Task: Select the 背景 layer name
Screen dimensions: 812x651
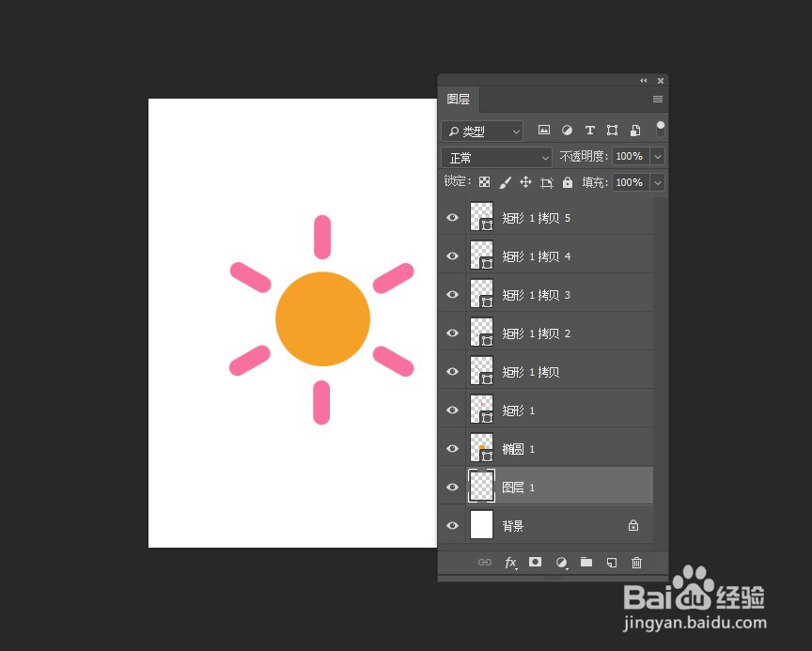Action: [513, 526]
